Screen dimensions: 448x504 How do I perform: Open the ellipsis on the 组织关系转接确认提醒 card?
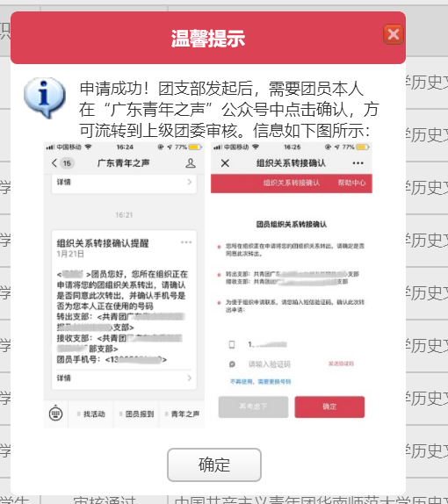tap(186, 242)
